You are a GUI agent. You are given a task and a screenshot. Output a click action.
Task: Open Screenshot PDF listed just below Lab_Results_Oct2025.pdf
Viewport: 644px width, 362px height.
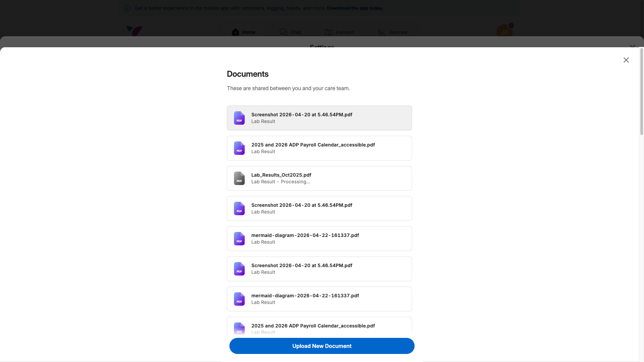click(319, 208)
